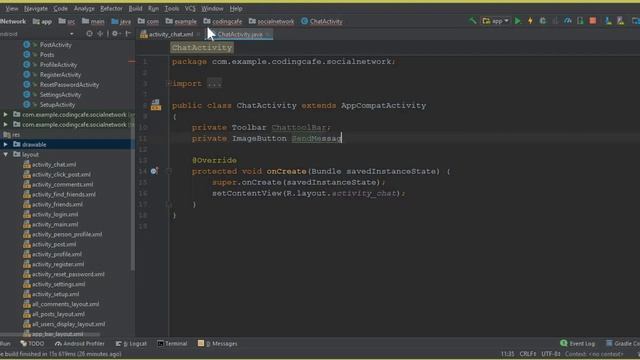This screenshot has width=640, height=360.
Task: Open the VCS menu
Action: [x=190, y=9]
